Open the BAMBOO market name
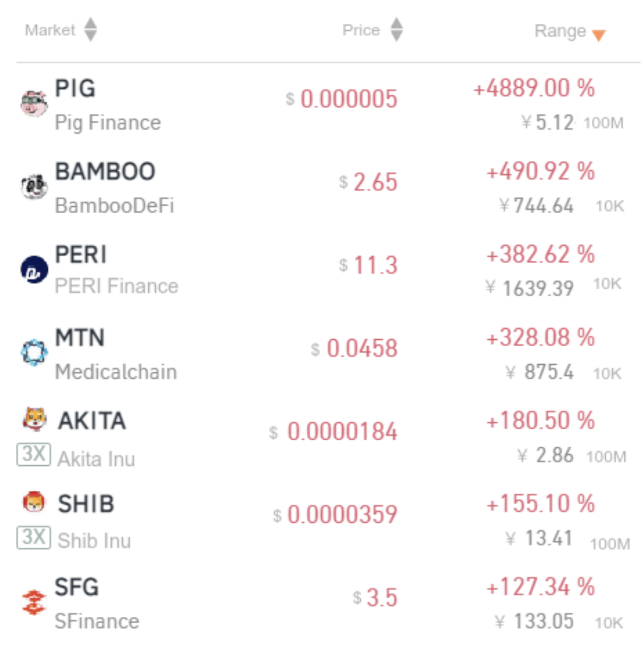Screen dimensions: 644x653 pos(105,172)
